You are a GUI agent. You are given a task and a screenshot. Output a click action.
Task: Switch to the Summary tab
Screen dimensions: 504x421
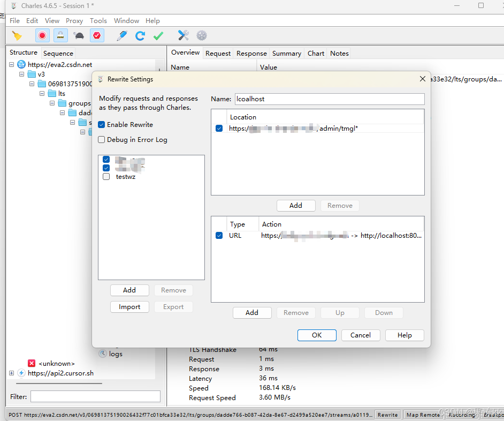[x=287, y=54]
